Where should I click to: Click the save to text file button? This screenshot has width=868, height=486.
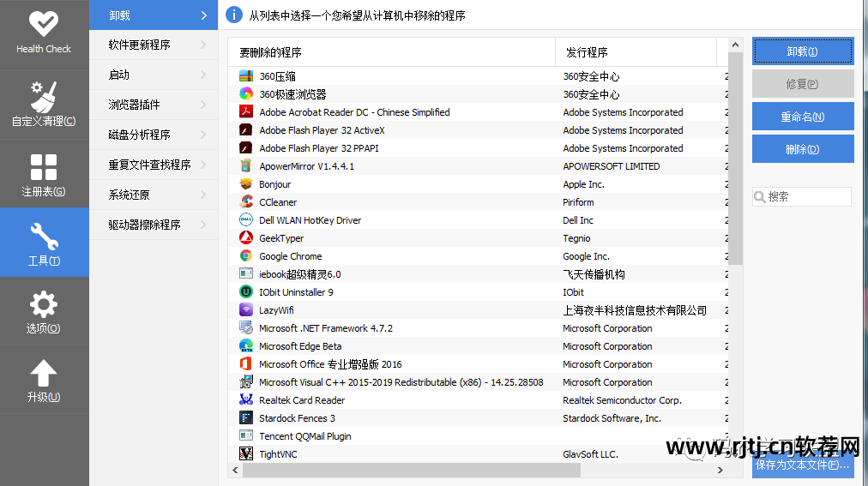click(x=803, y=465)
